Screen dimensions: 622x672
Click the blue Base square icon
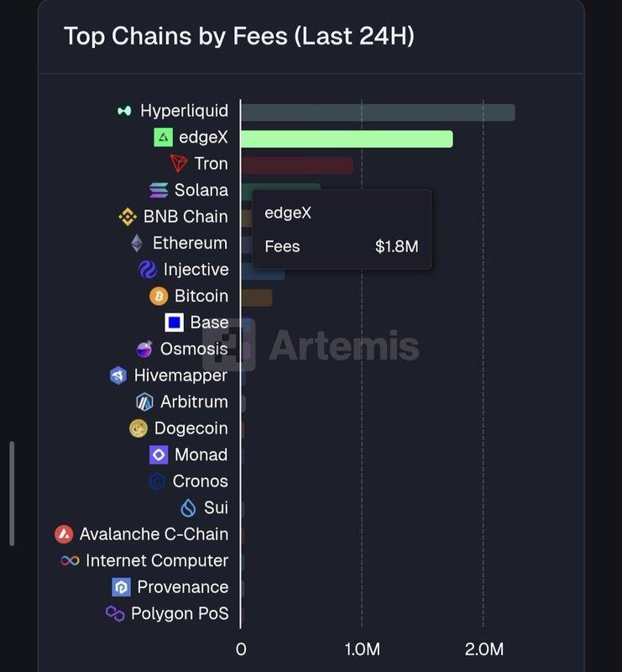point(174,323)
